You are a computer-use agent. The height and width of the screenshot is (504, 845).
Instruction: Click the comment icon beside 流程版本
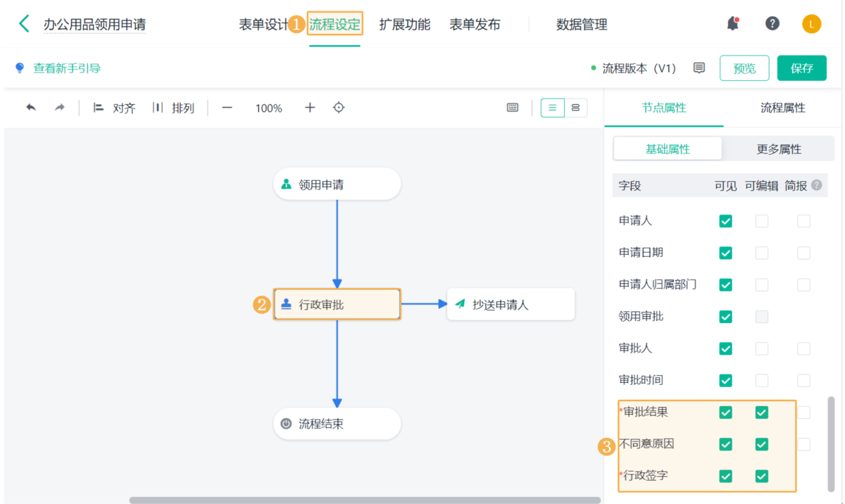[699, 68]
